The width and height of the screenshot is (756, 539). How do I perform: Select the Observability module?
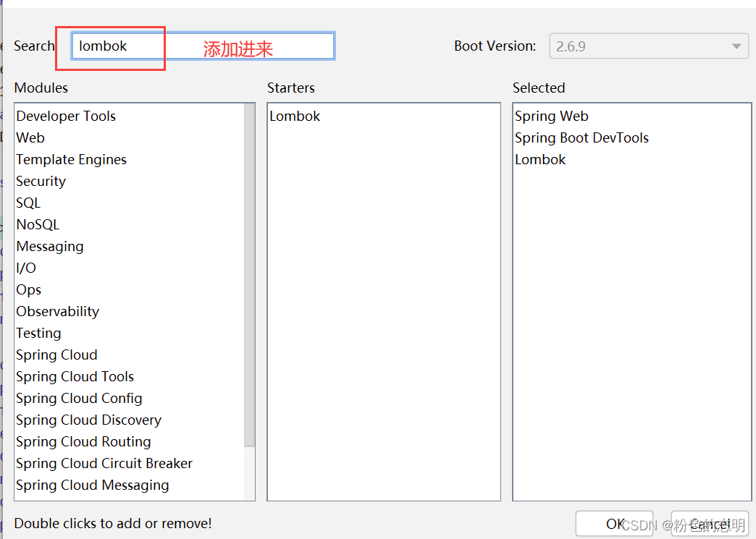pos(57,312)
